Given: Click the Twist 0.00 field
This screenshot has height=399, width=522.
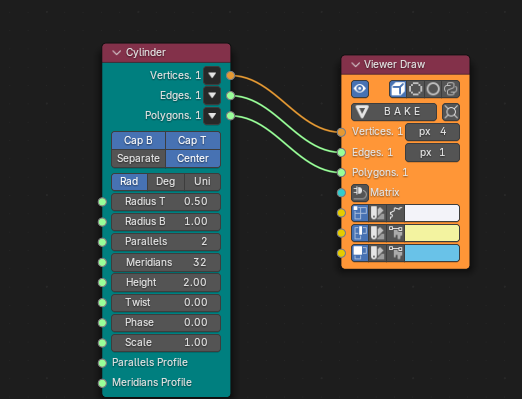Looking at the screenshot, I should coord(166,303).
